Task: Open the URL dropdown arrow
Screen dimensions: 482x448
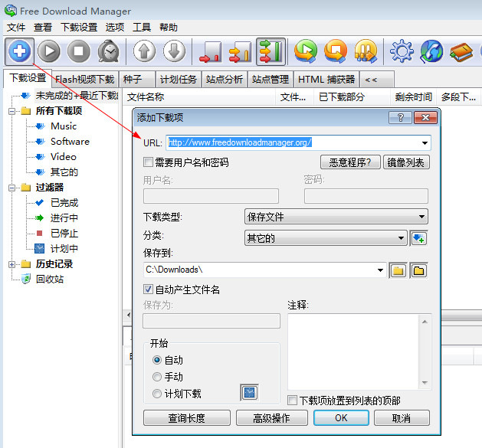Action: [x=425, y=143]
